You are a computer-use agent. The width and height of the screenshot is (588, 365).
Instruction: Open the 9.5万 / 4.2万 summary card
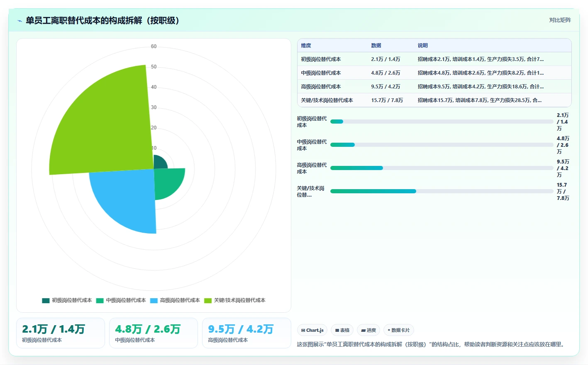(246, 333)
